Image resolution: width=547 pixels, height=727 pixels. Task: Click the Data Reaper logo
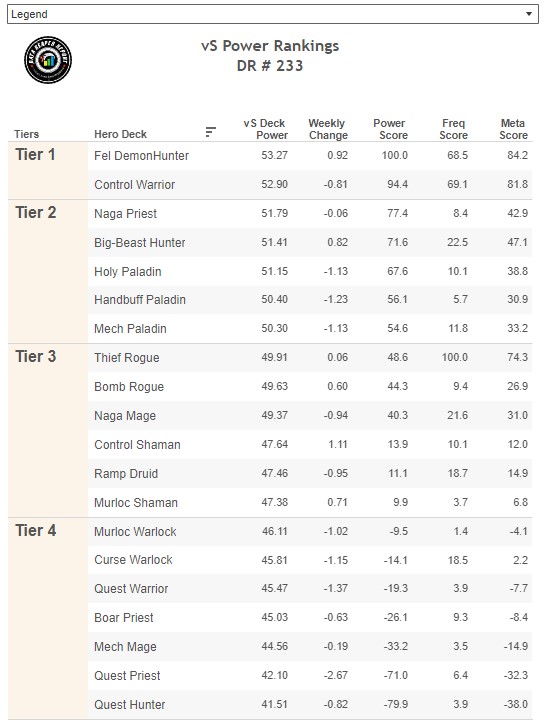[48, 60]
